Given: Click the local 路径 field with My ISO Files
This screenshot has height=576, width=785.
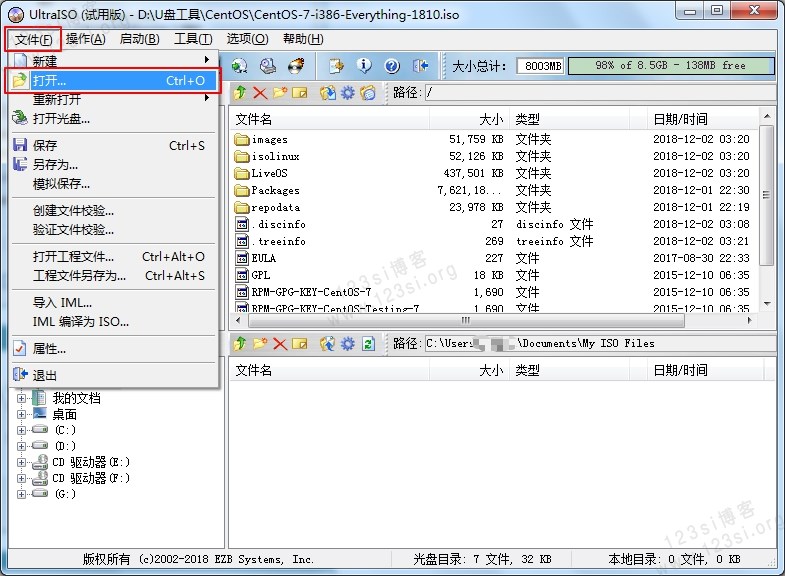Looking at the screenshot, I should point(600,343).
